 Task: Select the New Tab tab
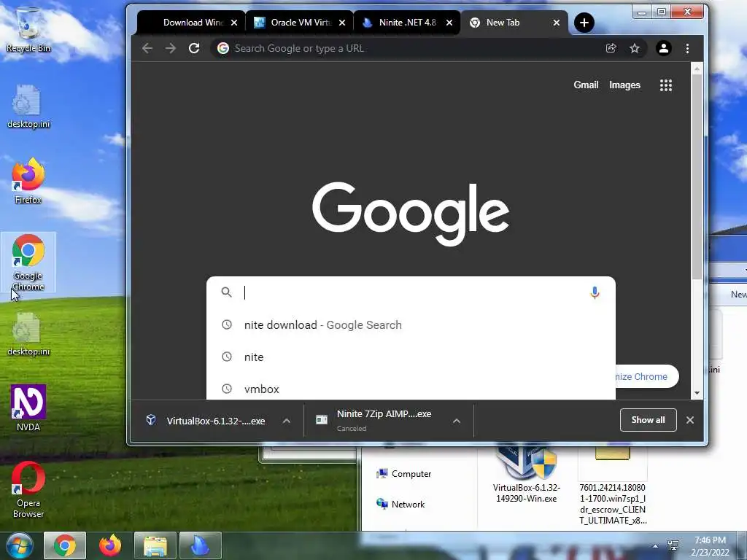[514, 23]
